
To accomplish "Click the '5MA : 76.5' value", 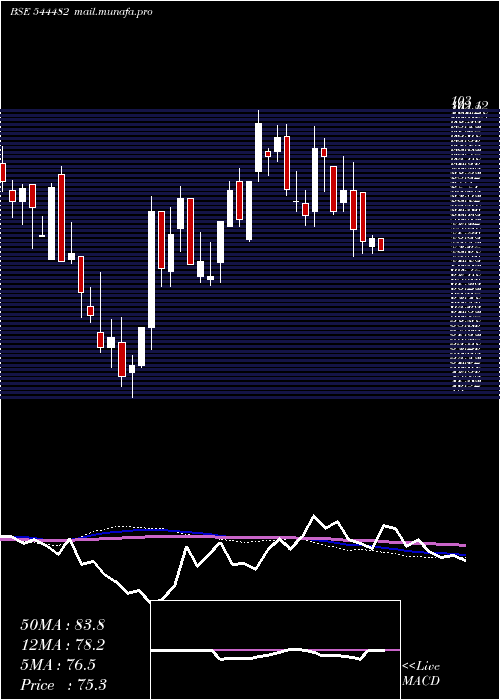I will (x=58, y=665).
